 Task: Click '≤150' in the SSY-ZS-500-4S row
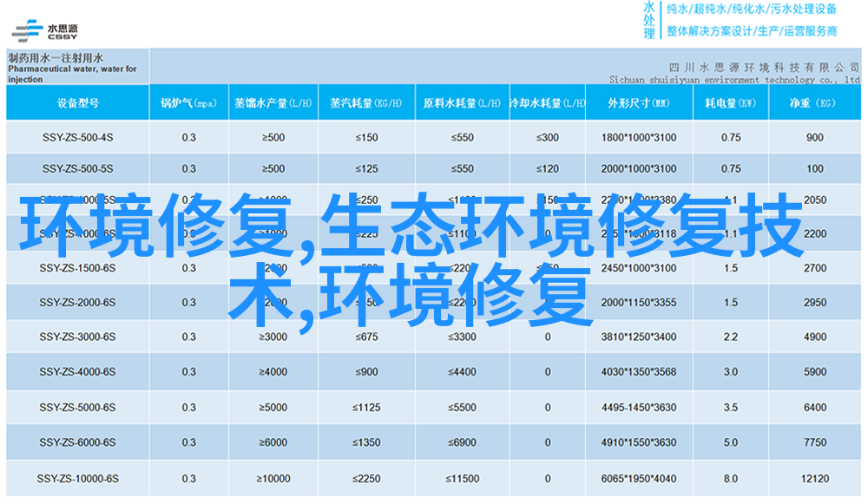click(366, 137)
